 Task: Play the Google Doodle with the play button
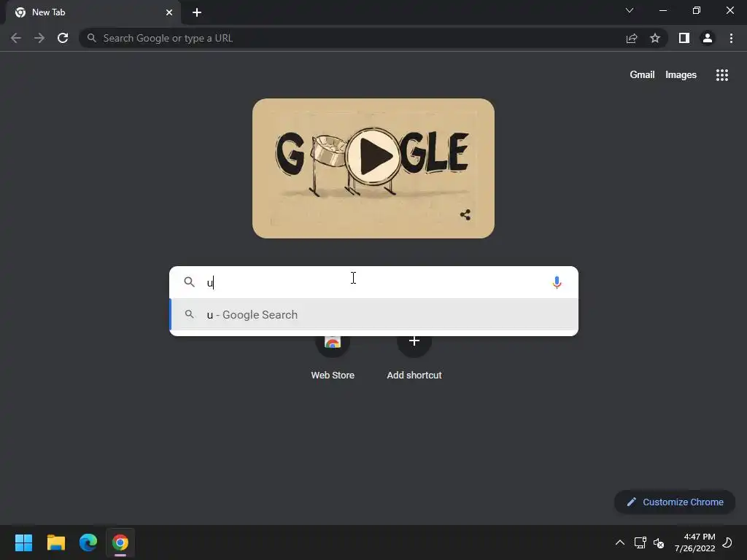[373, 156]
